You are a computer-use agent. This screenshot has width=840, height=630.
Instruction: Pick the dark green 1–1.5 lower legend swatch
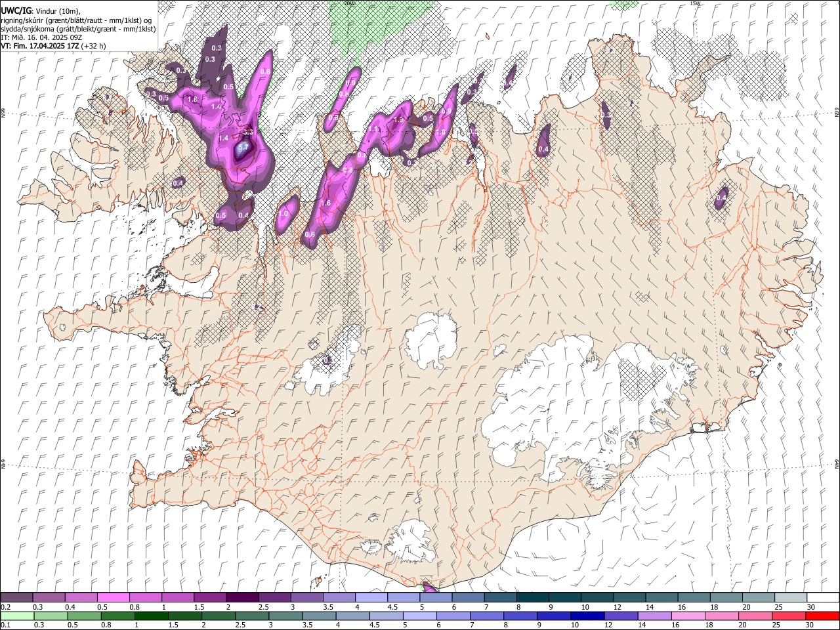[151, 616]
